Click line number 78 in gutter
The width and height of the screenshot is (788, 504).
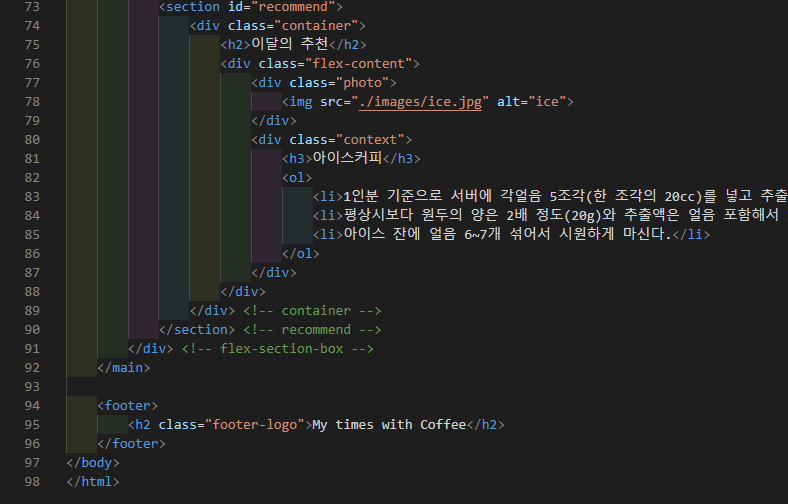point(32,102)
